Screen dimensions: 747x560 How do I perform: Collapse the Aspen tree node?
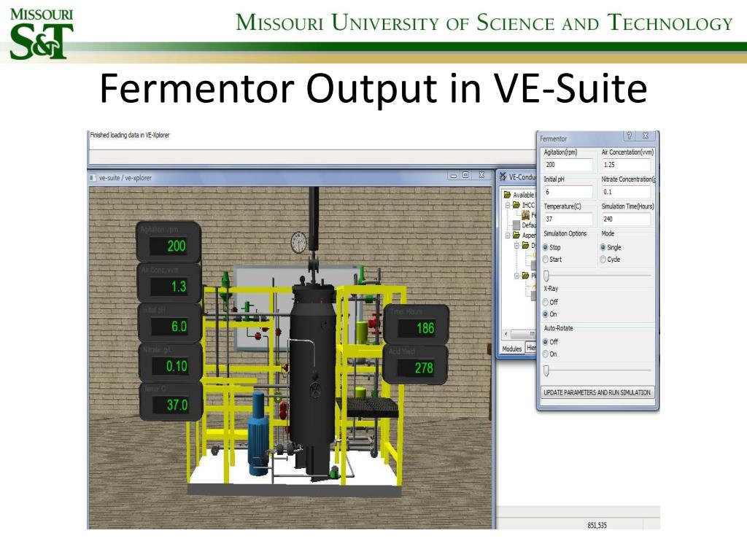[x=508, y=236]
